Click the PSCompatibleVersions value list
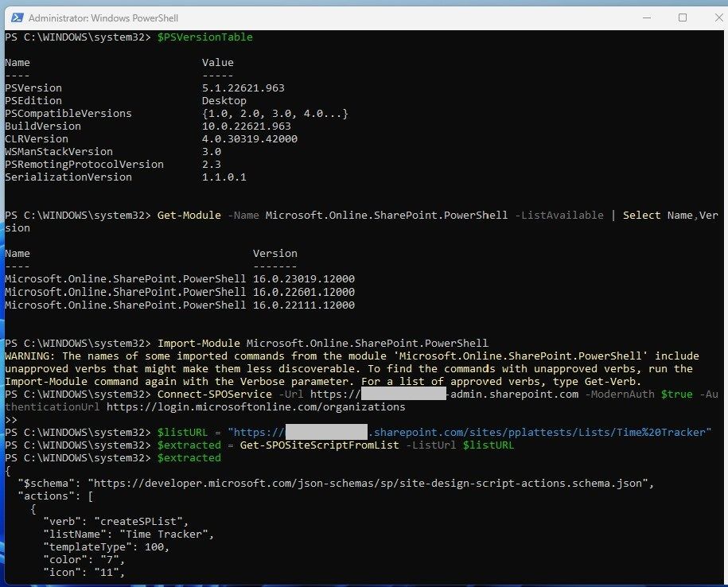Screen dimensions: 728x587 pyautogui.click(x=274, y=114)
